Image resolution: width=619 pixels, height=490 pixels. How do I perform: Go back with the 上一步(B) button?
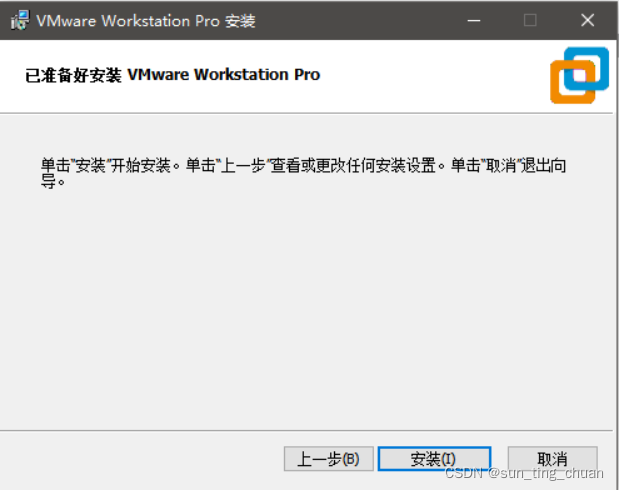(328, 459)
